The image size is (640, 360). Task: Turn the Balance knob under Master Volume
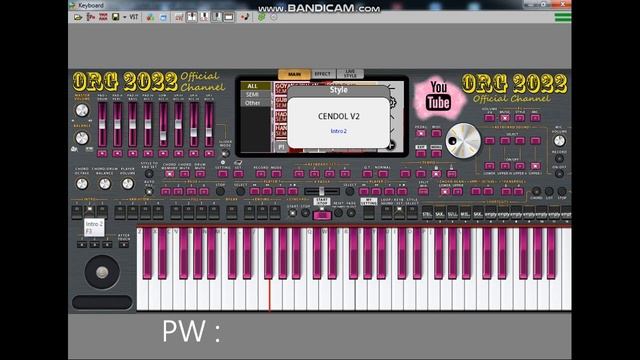[82, 138]
